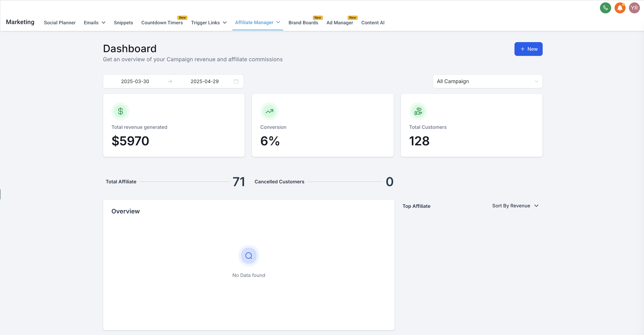
Task: Click the Total Customers hand icon
Action: [x=418, y=111]
